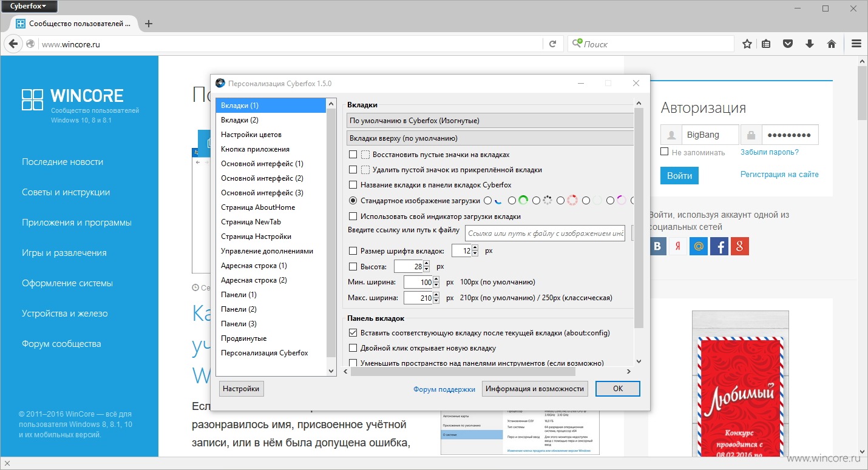This screenshot has width=868, height=470.
Task: Check 'Название вкладки в панели вкладок Cyberfox'
Action: click(x=353, y=185)
